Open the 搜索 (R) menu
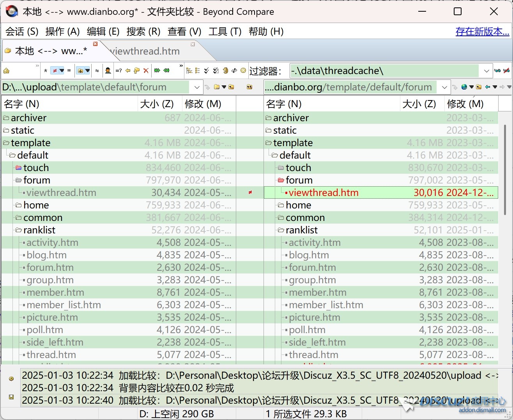The image size is (513, 420). [x=143, y=32]
